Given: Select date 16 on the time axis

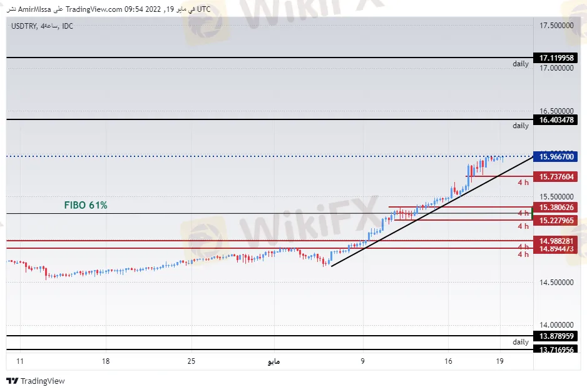Looking at the screenshot, I should (x=448, y=361).
